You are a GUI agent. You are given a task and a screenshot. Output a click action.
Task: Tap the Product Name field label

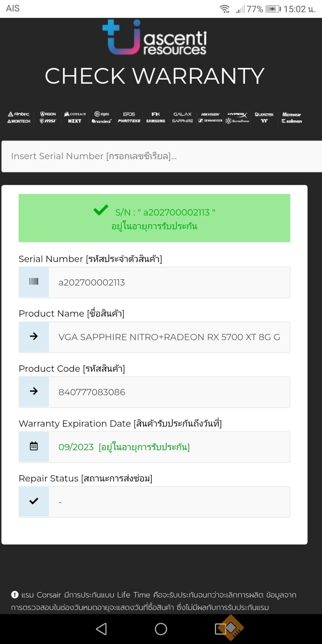coord(71,314)
